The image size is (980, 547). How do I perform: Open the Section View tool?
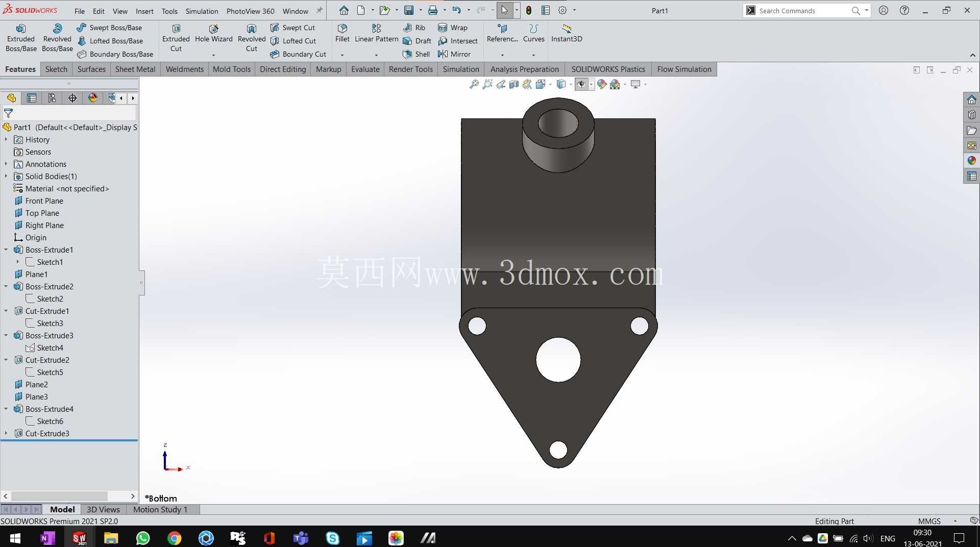[x=514, y=84]
